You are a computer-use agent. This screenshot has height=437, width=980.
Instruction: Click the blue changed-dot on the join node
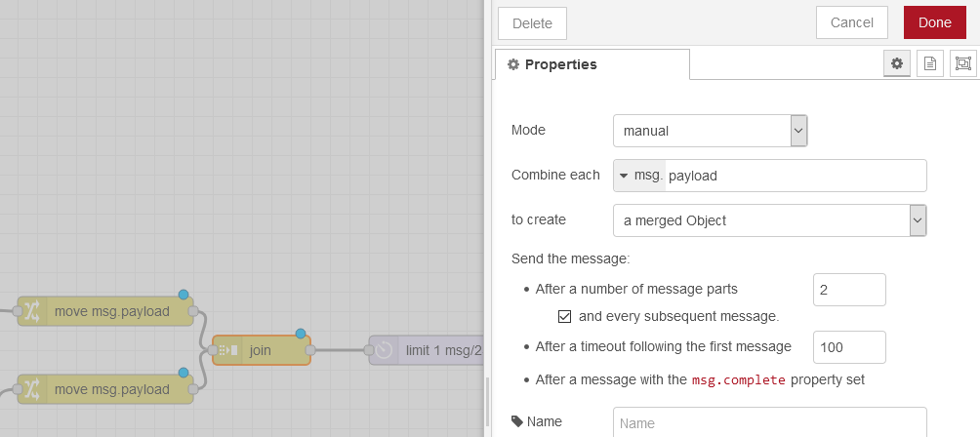point(301,334)
